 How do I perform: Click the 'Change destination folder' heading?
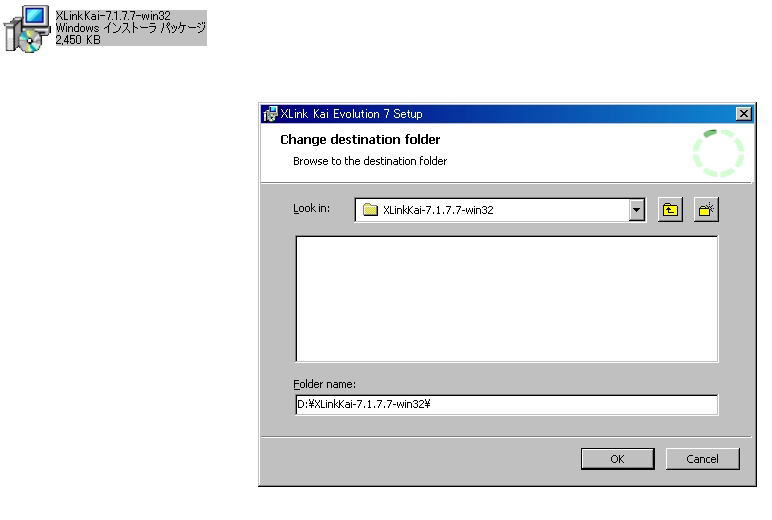click(360, 139)
